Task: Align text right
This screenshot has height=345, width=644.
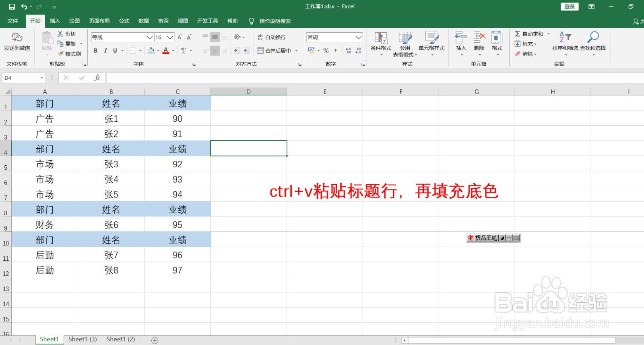Action: 225,50
